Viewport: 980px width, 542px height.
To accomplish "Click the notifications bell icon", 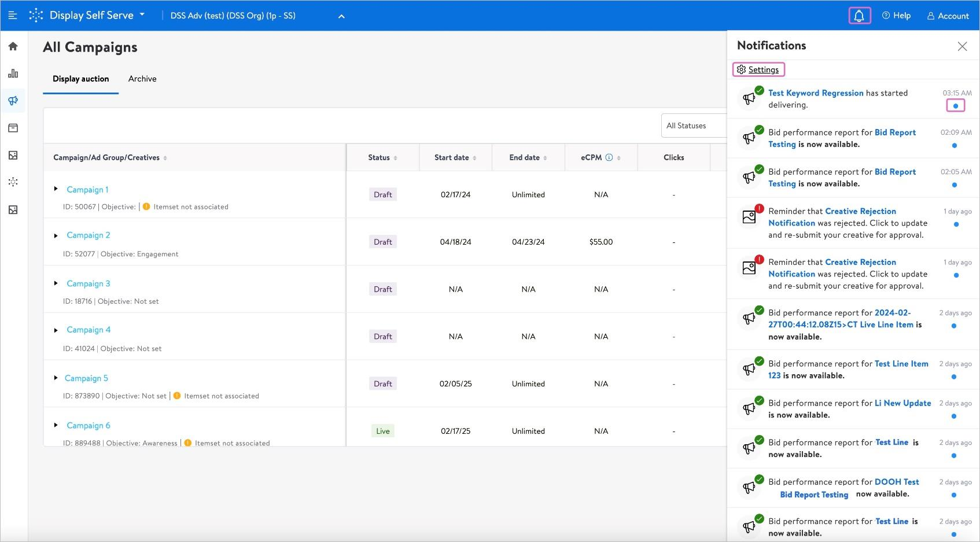I will (859, 16).
